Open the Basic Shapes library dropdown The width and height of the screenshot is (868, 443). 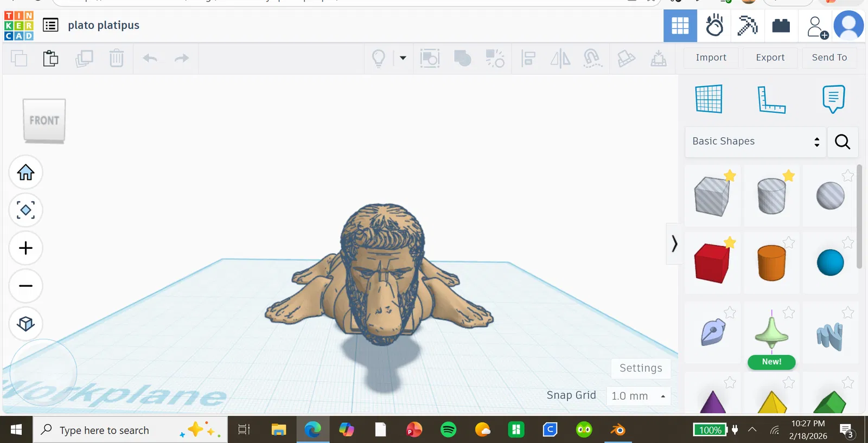point(755,142)
